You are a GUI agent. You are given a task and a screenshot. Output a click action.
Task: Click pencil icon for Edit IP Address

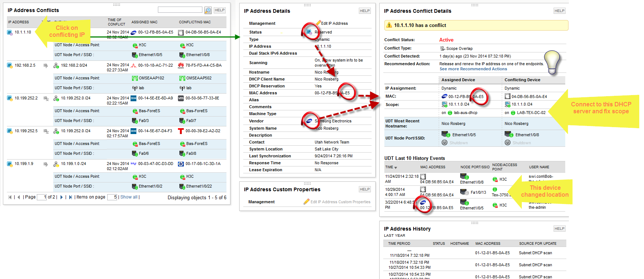(x=318, y=23)
